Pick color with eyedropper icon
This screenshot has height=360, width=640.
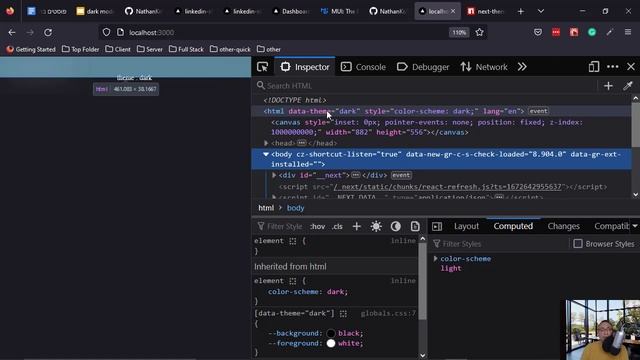point(628,86)
